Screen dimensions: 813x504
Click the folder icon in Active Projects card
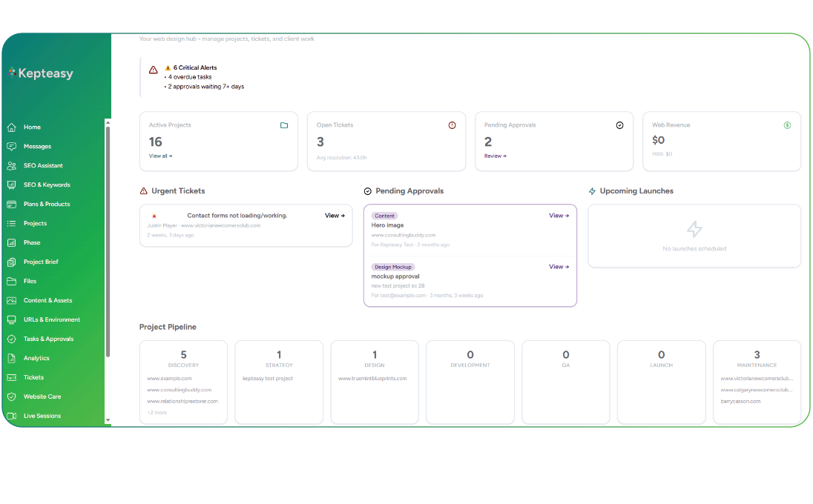coord(284,125)
